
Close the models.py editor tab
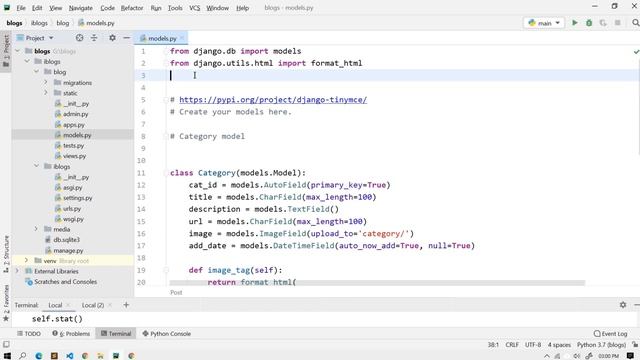182,38
